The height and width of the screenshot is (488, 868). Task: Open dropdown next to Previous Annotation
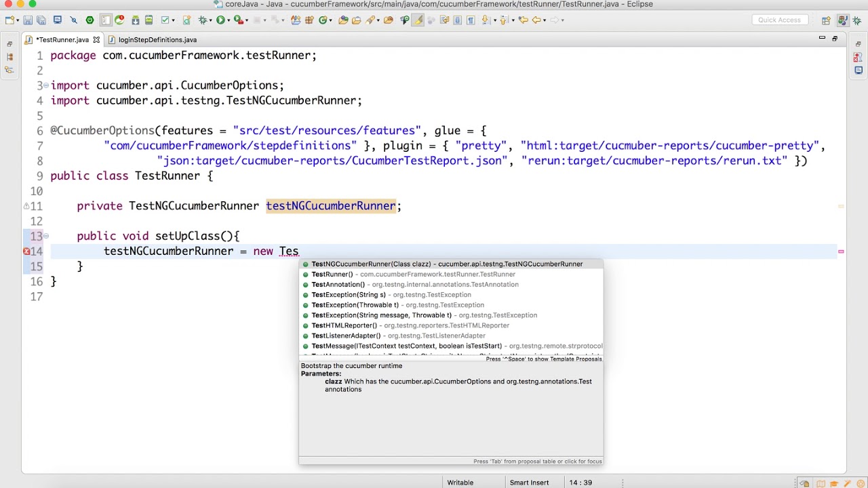513,20
